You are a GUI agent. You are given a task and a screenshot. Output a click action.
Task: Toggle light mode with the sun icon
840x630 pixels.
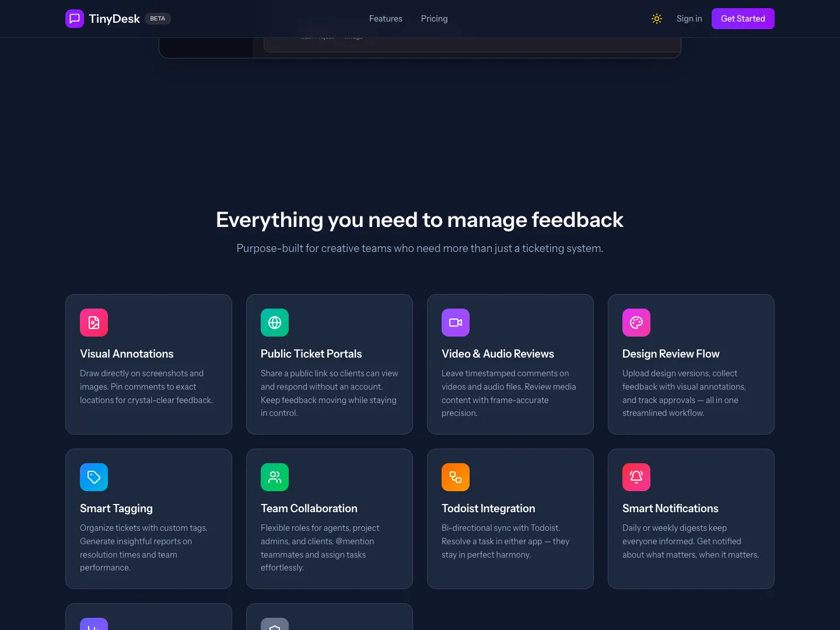click(x=657, y=19)
